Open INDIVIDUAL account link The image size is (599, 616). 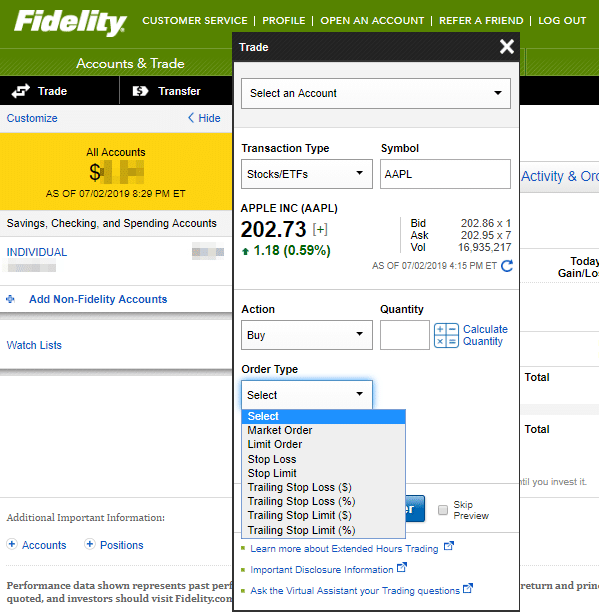coord(37,252)
